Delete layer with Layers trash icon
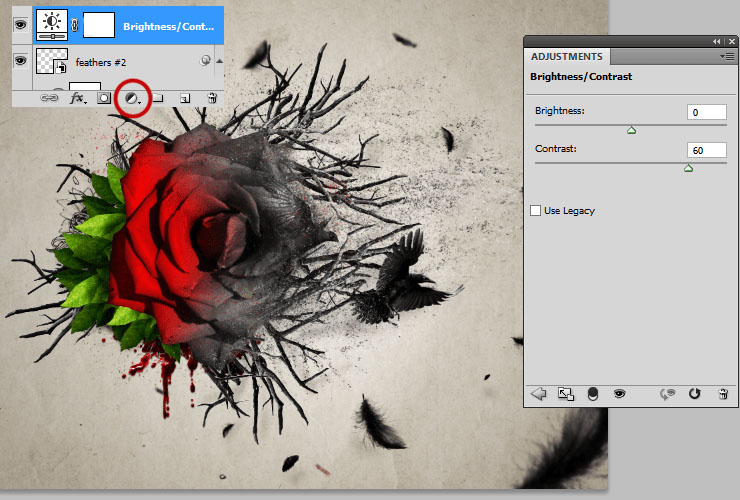This screenshot has height=500, width=740. tap(212, 98)
